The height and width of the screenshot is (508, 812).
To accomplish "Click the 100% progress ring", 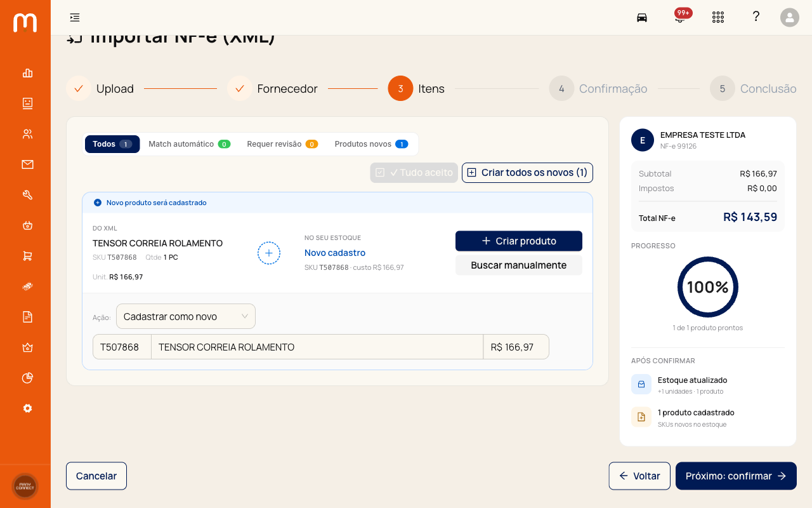I will tap(708, 287).
